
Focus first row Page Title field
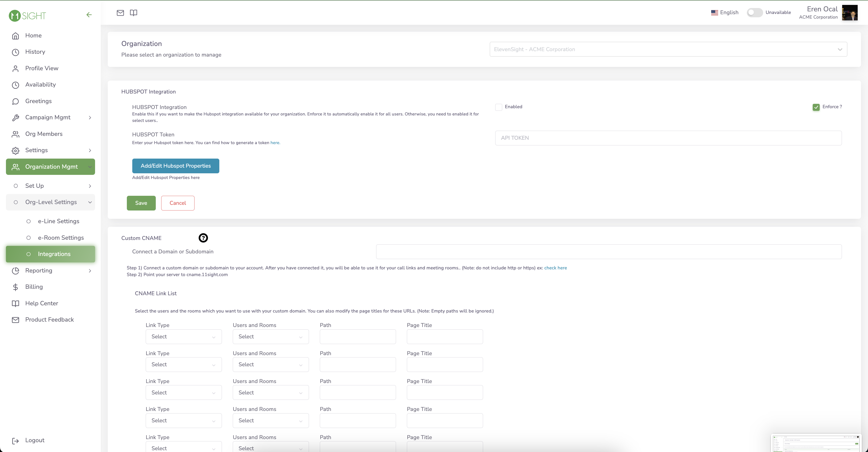(445, 337)
